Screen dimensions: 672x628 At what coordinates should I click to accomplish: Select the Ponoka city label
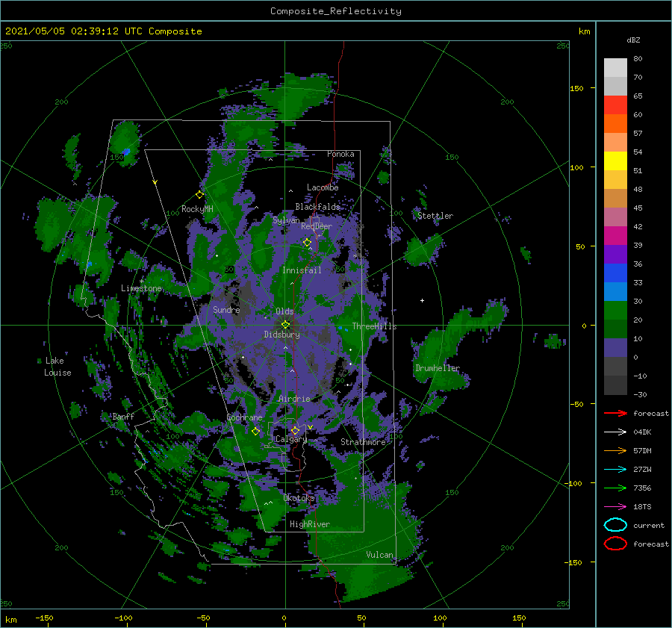(340, 154)
